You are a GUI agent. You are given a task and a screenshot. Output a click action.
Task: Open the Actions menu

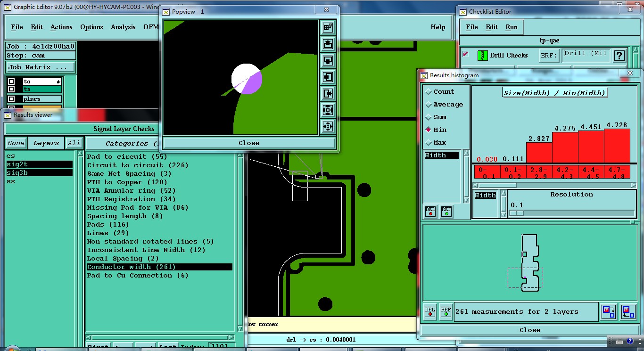pos(61,27)
